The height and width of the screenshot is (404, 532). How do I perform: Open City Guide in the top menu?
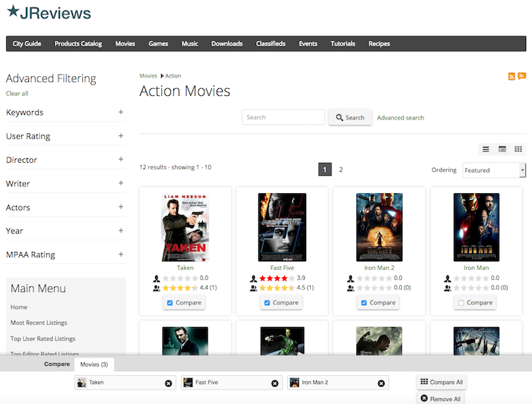(27, 43)
